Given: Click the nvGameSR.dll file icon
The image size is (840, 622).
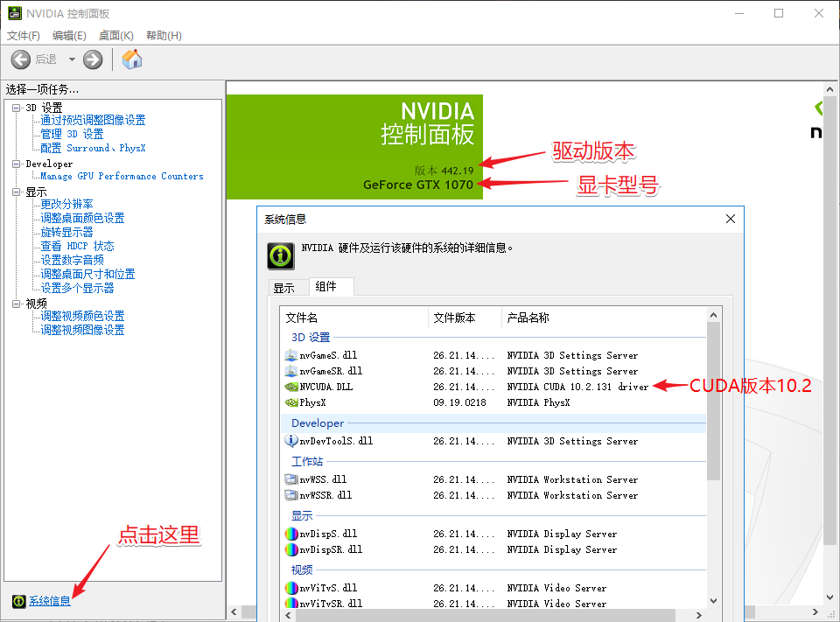Looking at the screenshot, I should click(290, 371).
